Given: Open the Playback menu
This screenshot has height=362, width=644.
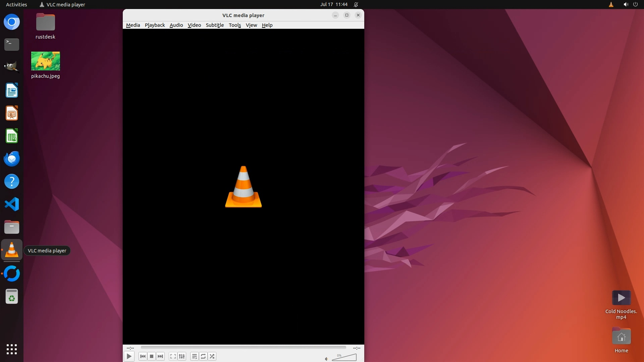Looking at the screenshot, I should point(155,25).
